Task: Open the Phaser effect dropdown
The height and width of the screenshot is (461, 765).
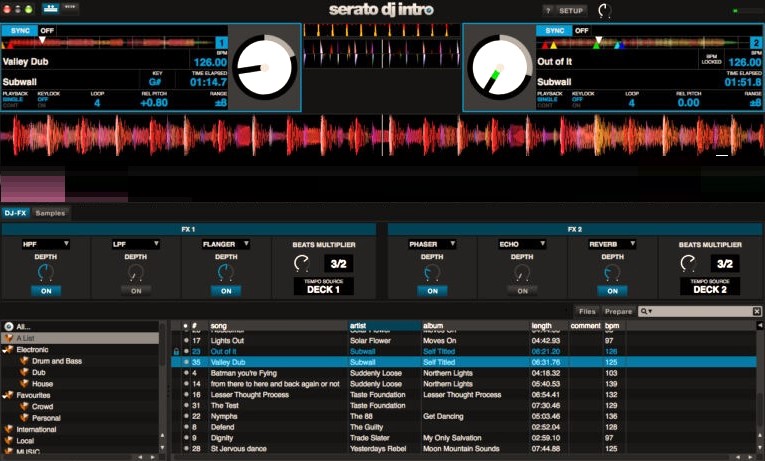Action: point(432,244)
